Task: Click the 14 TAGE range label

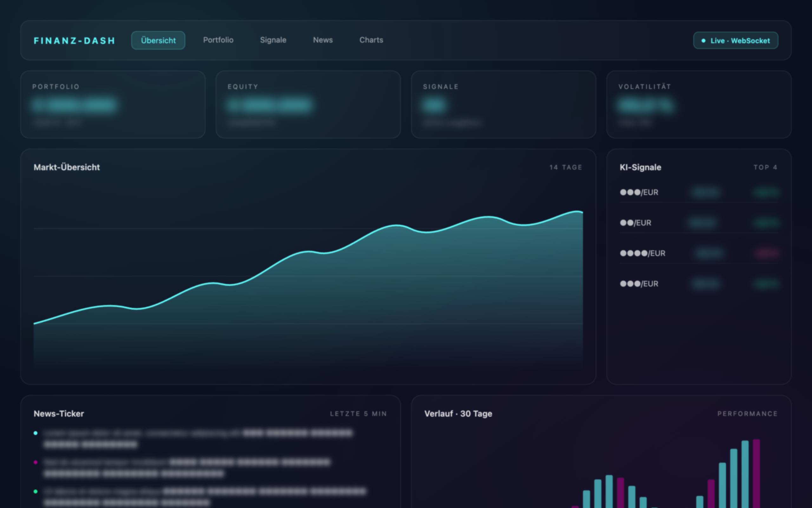Action: 566,167
